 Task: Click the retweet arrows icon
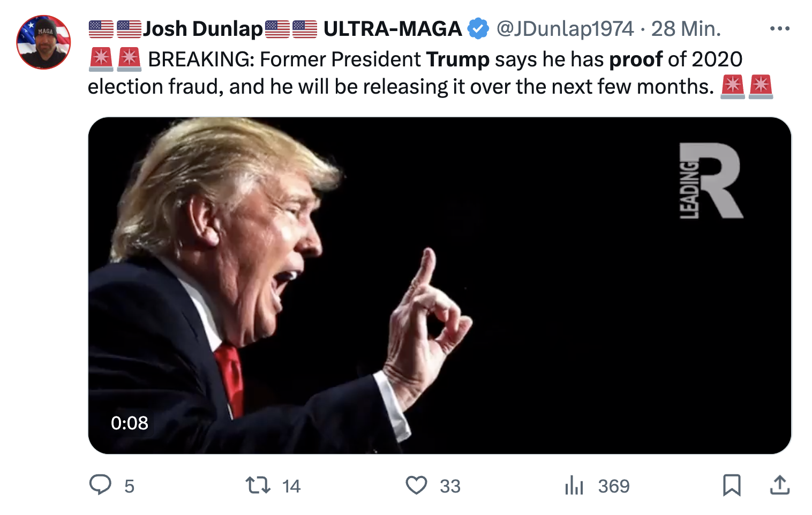[x=258, y=485]
